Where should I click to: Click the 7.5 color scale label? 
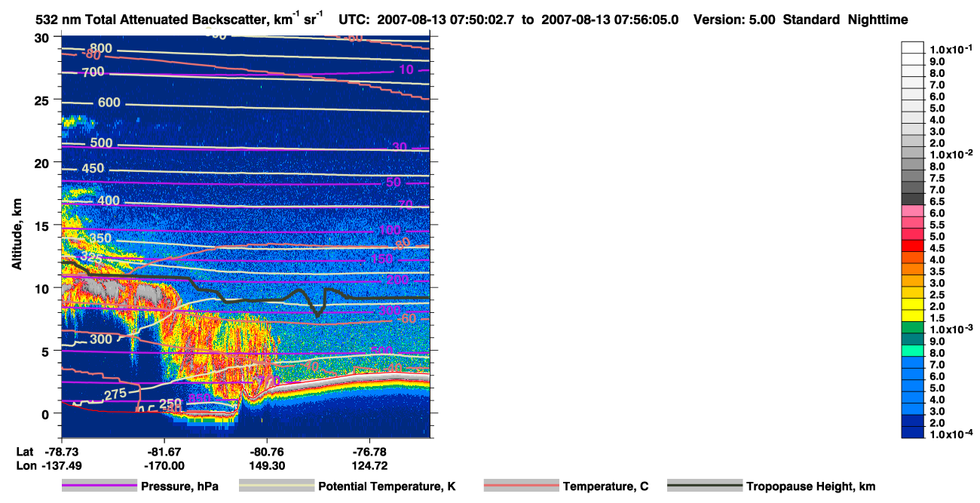938,177
